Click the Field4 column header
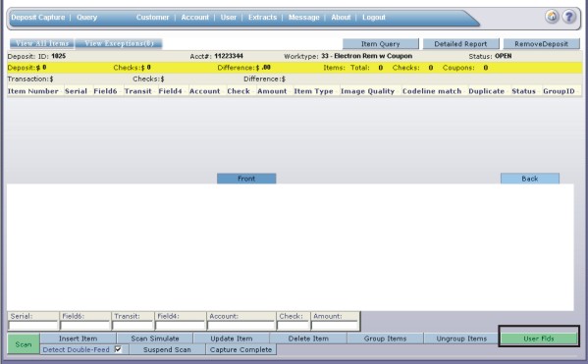 (170, 91)
